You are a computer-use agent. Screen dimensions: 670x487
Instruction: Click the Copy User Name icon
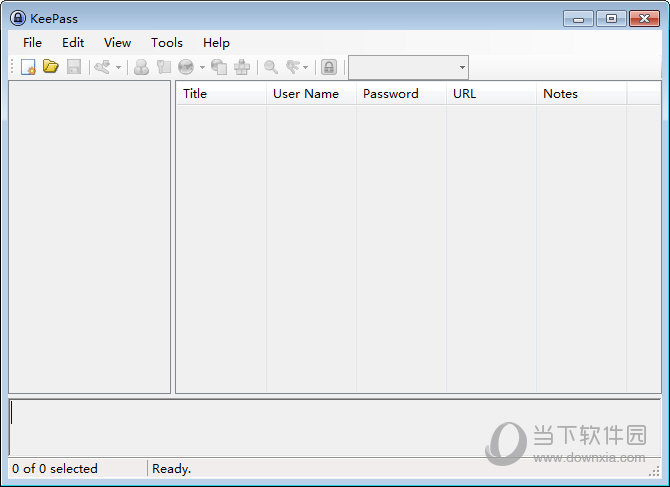click(141, 67)
